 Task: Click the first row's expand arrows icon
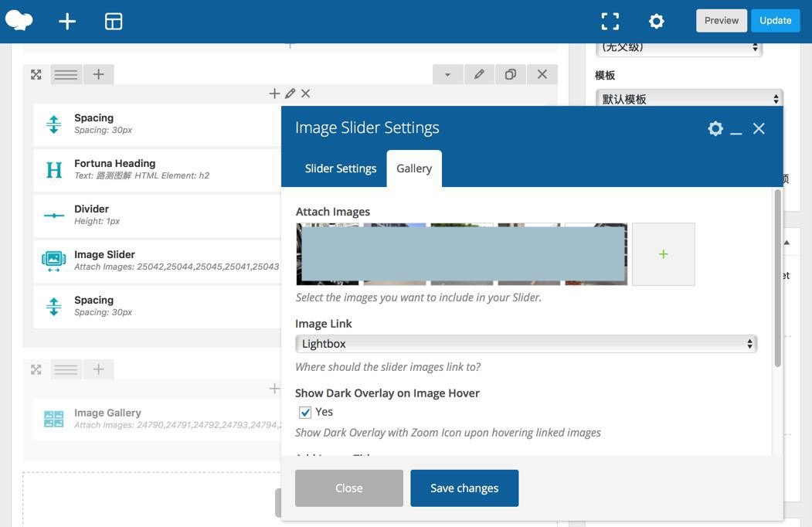[x=36, y=74]
